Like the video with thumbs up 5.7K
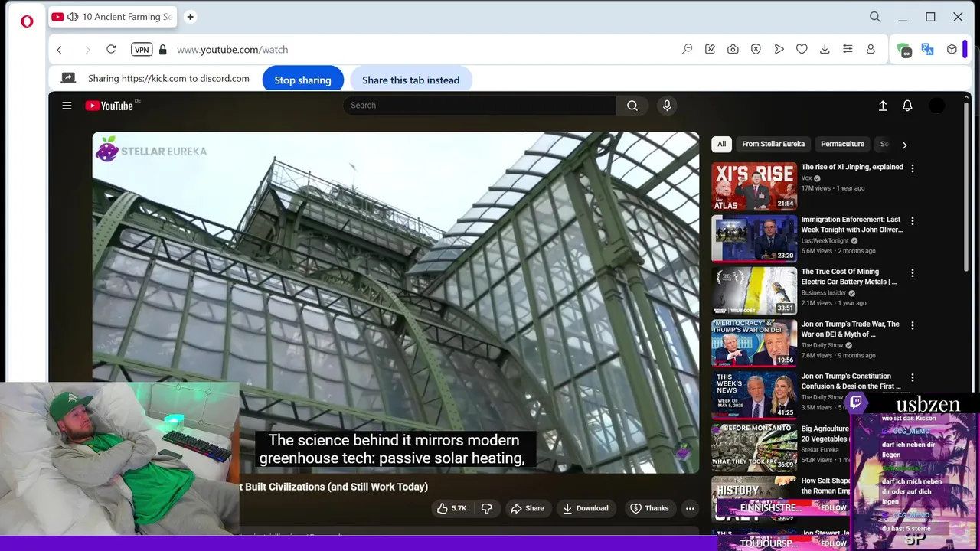980x551 pixels. (451, 508)
